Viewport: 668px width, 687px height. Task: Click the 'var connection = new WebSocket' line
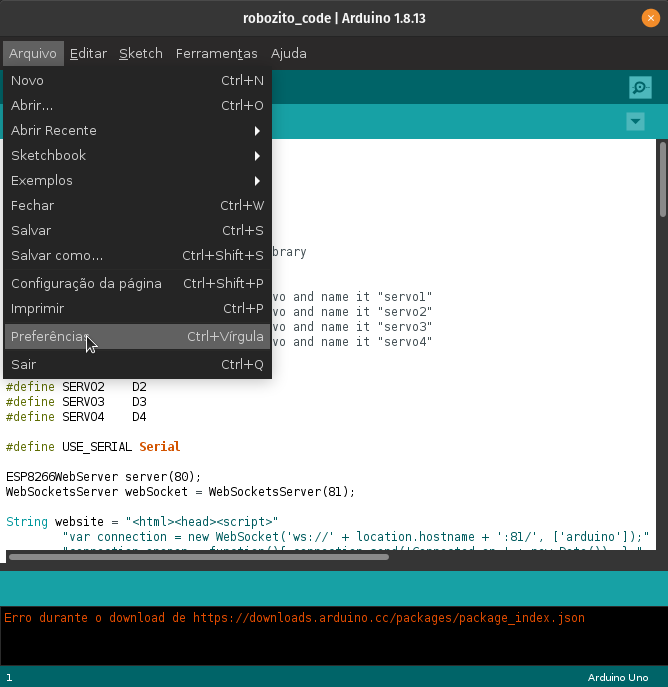point(356,537)
